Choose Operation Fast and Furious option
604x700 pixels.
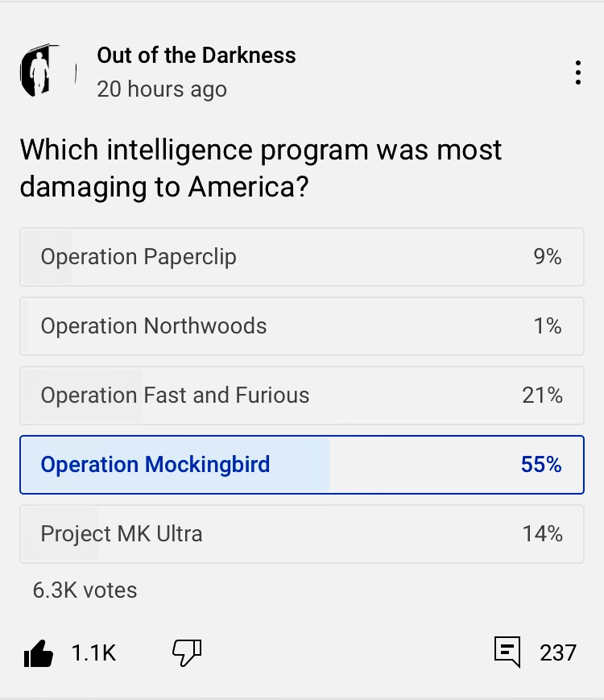[301, 396]
